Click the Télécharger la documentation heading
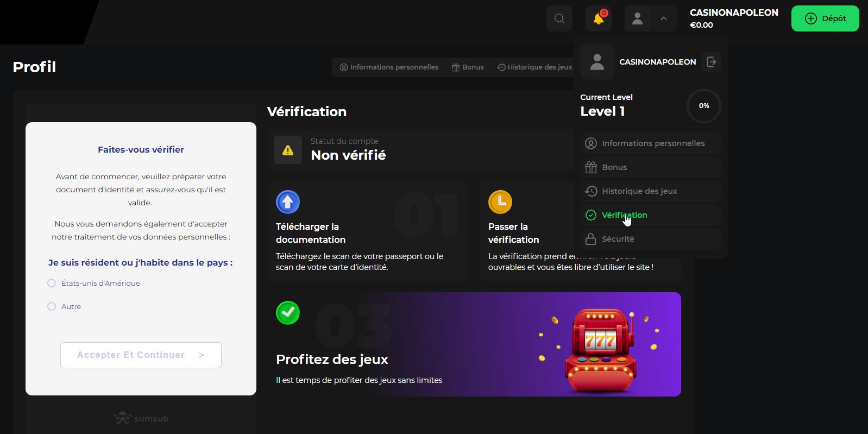Image resolution: width=868 pixels, height=434 pixels. pyautogui.click(x=311, y=233)
